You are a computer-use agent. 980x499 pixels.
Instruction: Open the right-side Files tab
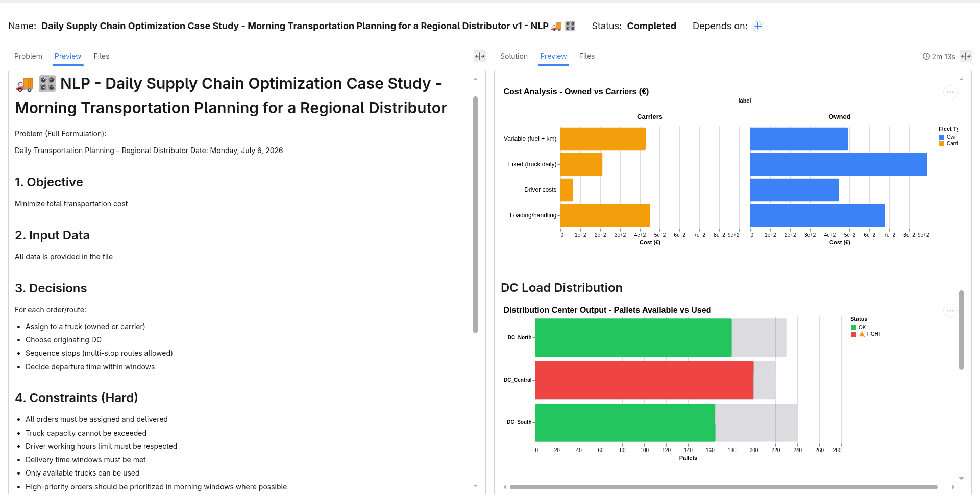[587, 56]
